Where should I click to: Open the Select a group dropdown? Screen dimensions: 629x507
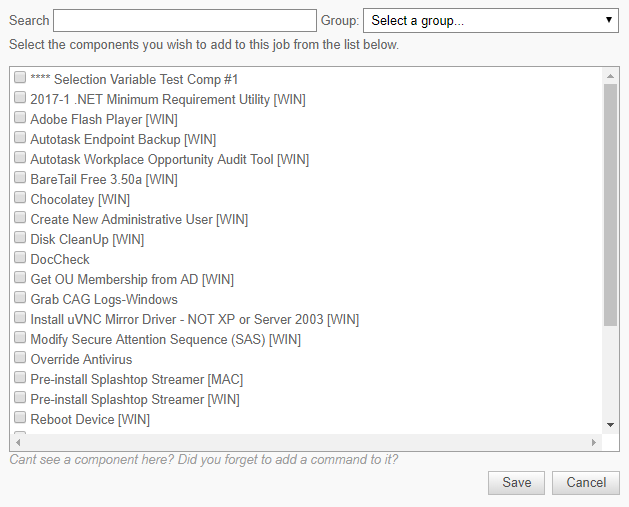(x=491, y=20)
